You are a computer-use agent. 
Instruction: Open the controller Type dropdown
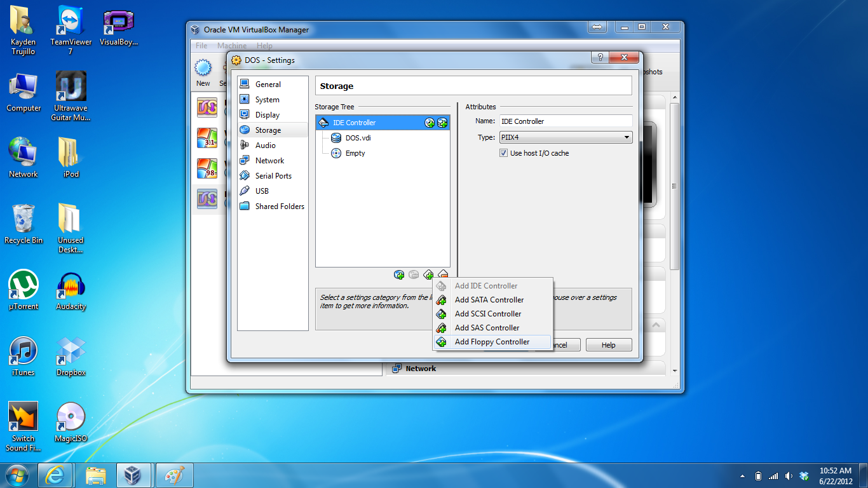566,137
